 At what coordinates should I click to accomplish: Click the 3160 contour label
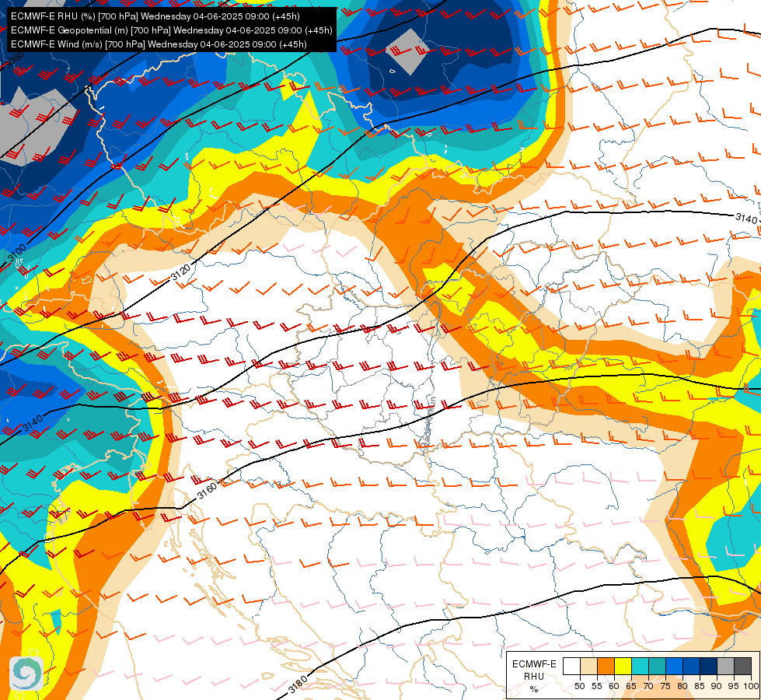pyautogui.click(x=208, y=491)
